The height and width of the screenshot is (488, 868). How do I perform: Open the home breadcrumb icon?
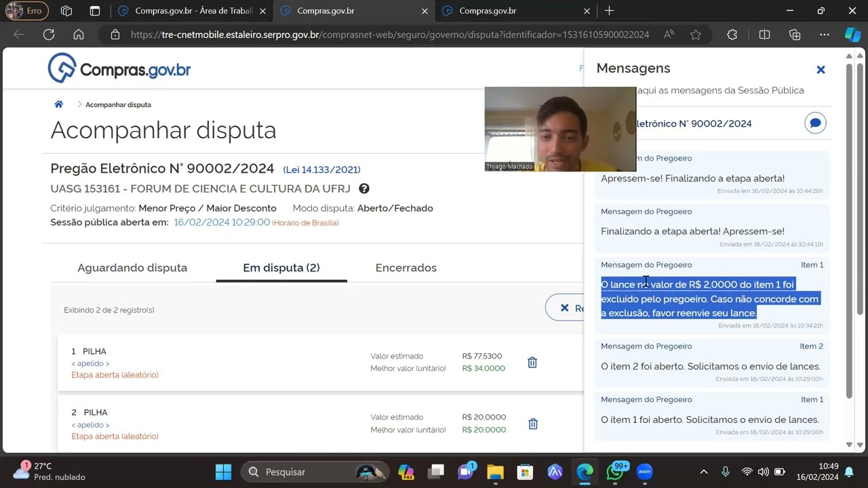pyautogui.click(x=59, y=104)
